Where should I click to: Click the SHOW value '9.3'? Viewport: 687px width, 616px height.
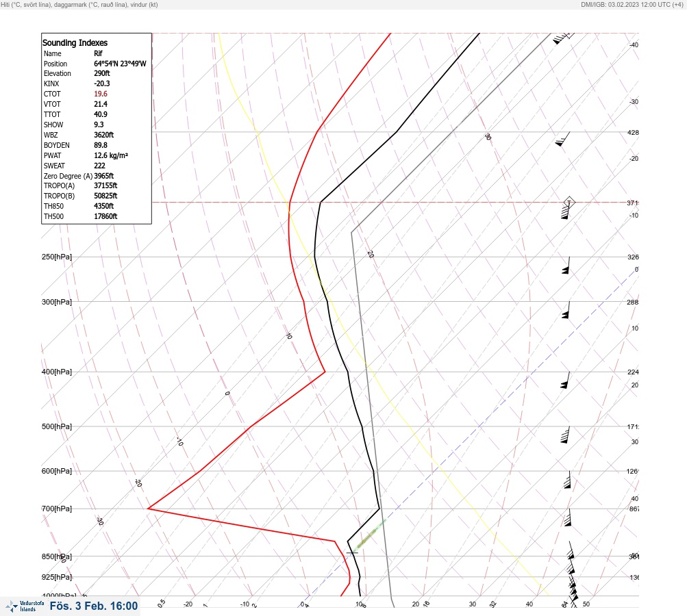(x=99, y=125)
